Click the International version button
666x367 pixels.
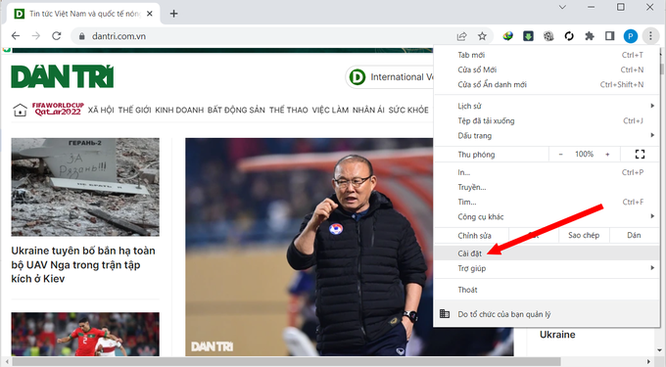coord(390,77)
